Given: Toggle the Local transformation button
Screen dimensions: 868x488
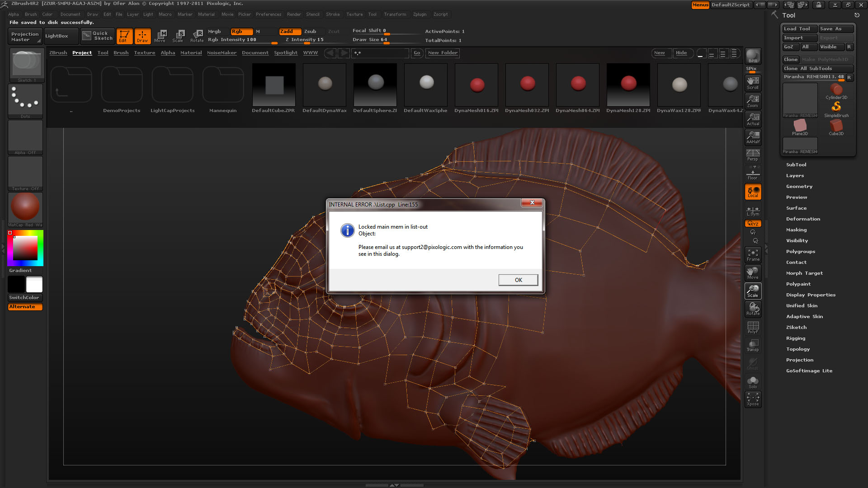Looking at the screenshot, I should tap(753, 192).
